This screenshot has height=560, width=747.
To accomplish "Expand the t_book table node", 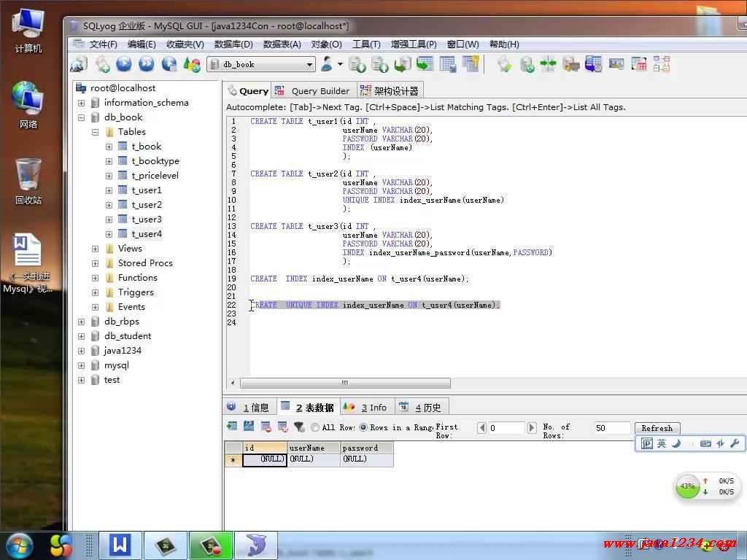I will [109, 147].
